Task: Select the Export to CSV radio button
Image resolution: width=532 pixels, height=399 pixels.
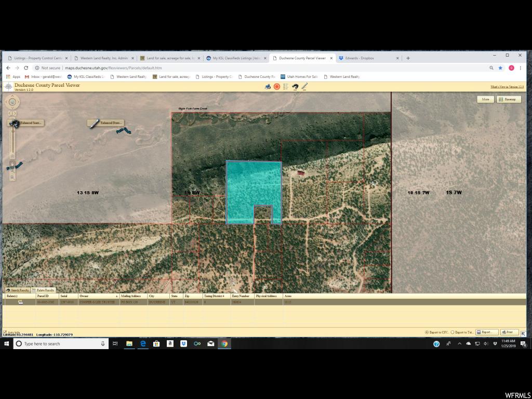Action: [x=427, y=332]
